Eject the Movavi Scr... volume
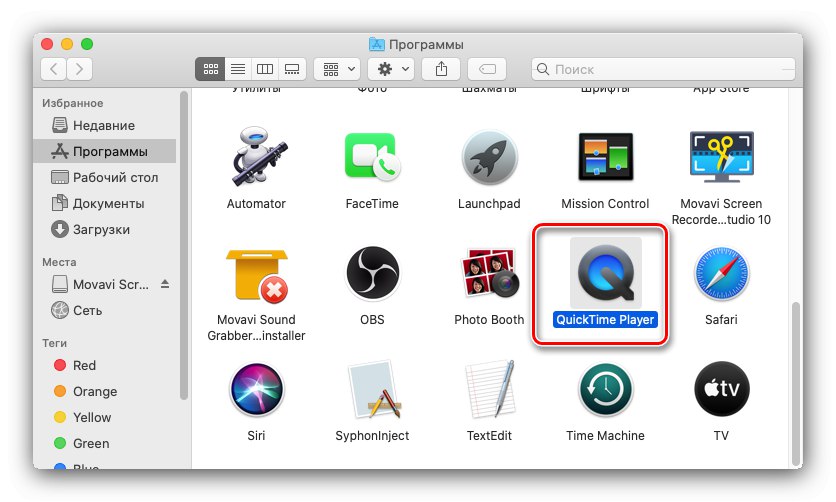Viewport: 836px width, 502px height. coord(165,284)
